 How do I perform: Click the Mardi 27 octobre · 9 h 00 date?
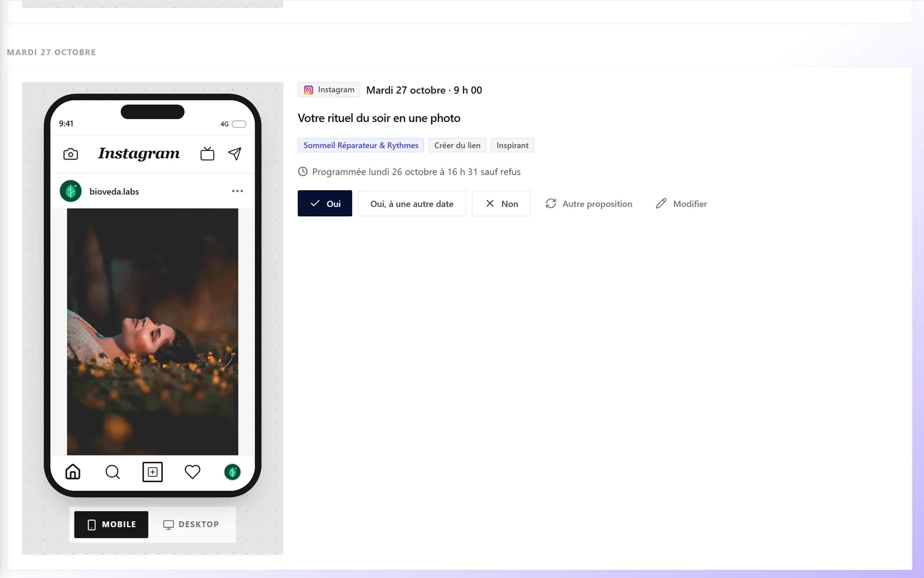[x=424, y=90]
